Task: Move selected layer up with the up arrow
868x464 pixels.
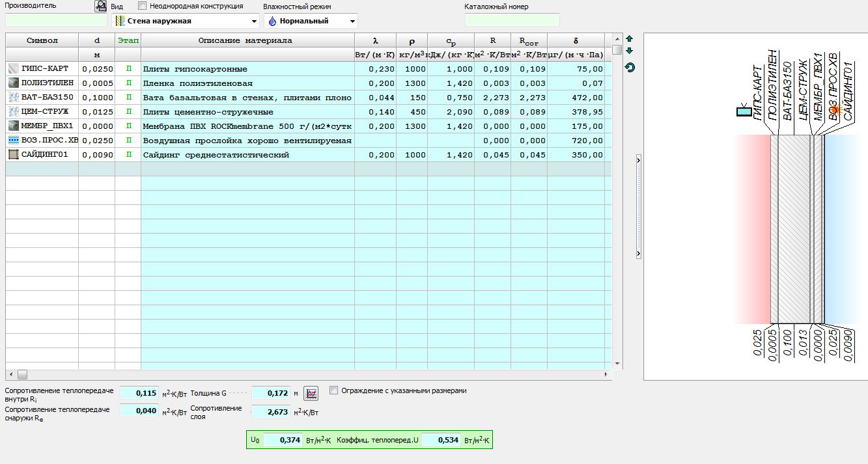Action: point(629,38)
